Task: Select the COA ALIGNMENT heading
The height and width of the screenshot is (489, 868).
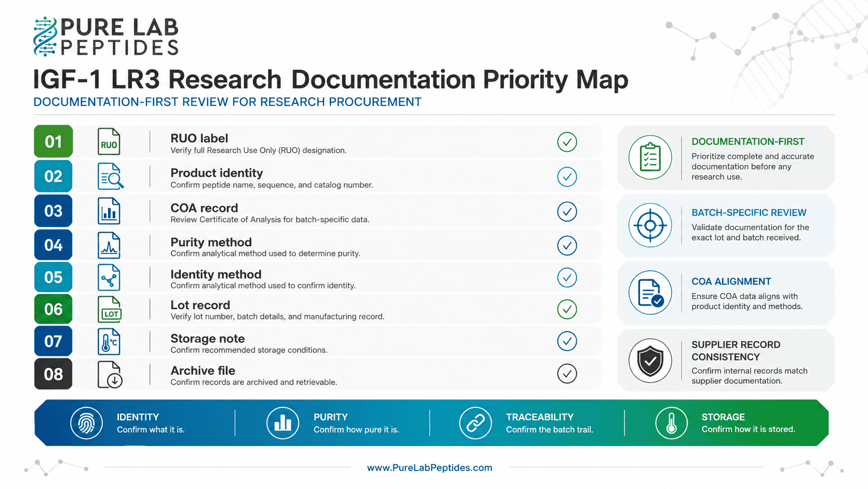Action: (x=731, y=282)
